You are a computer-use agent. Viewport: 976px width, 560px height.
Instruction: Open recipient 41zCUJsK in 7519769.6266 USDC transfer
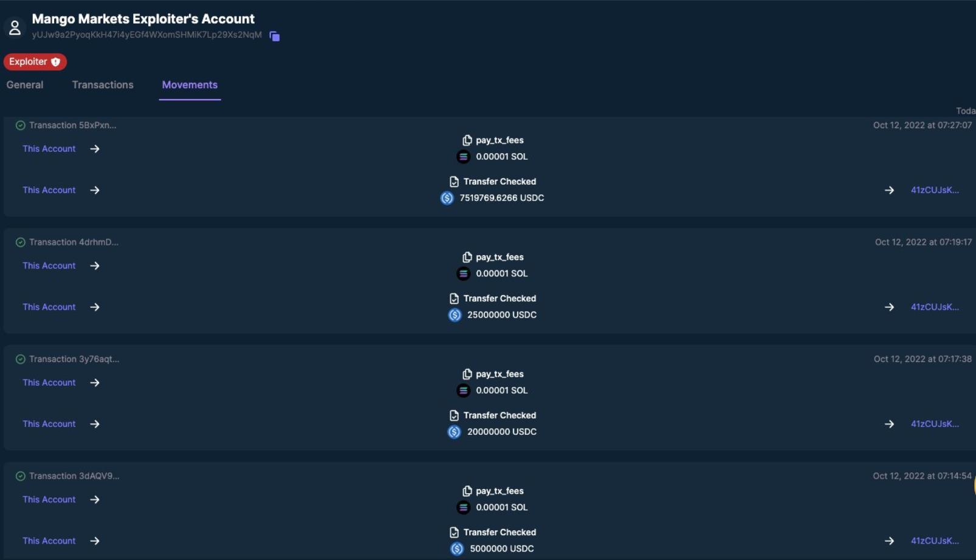[x=934, y=190]
